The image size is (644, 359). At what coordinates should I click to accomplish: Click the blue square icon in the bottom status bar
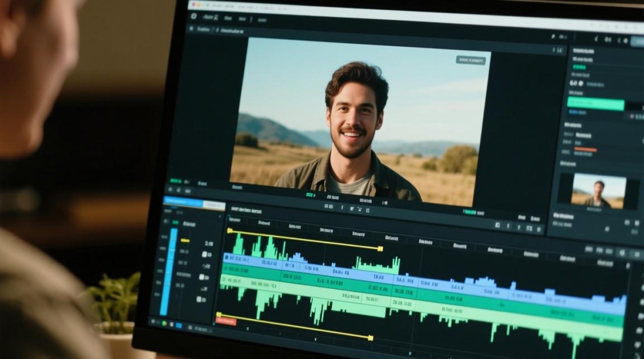pyautogui.click(x=179, y=325)
